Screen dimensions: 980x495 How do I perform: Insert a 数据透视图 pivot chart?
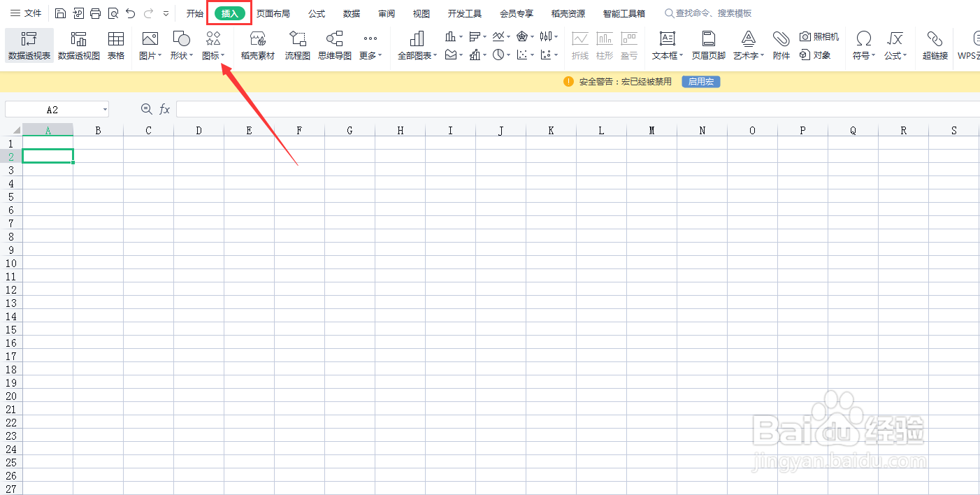(79, 45)
